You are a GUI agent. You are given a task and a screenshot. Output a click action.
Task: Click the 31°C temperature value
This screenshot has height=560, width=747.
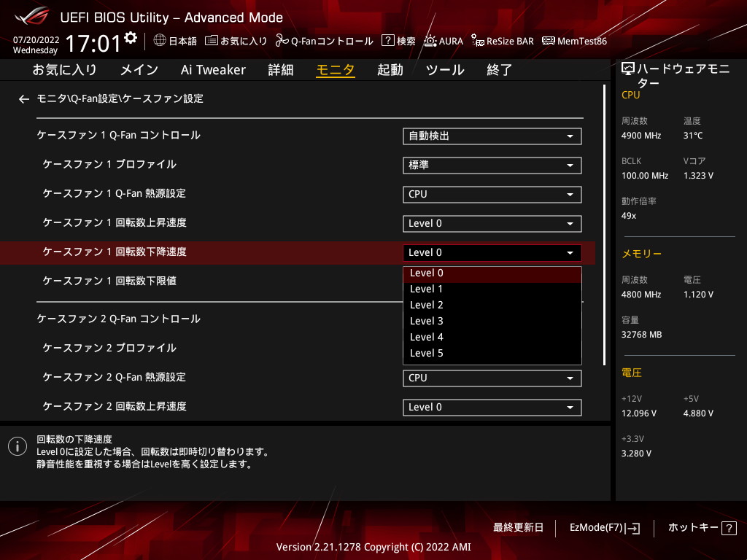tap(693, 136)
